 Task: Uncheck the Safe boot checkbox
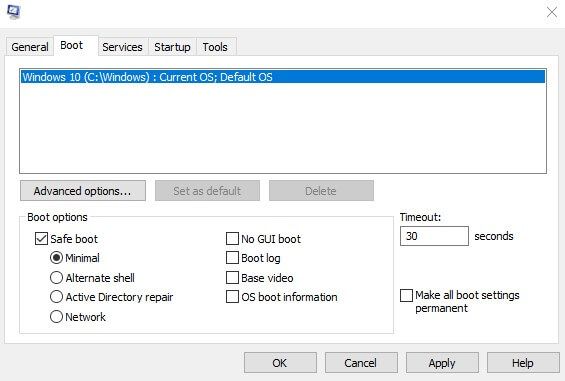pyautogui.click(x=41, y=239)
